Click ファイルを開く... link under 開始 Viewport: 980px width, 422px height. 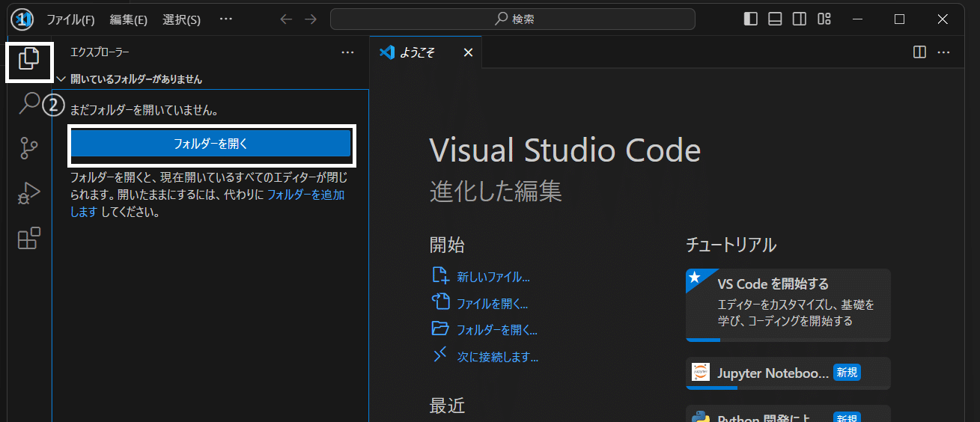[x=492, y=304]
